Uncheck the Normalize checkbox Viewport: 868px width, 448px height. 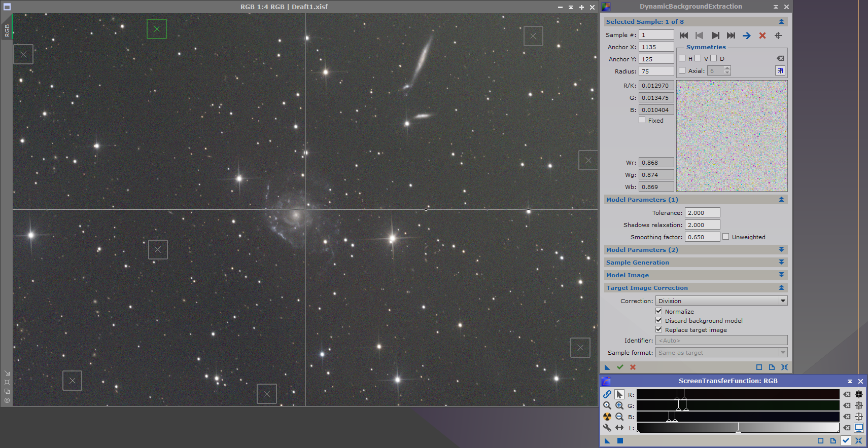pos(659,311)
